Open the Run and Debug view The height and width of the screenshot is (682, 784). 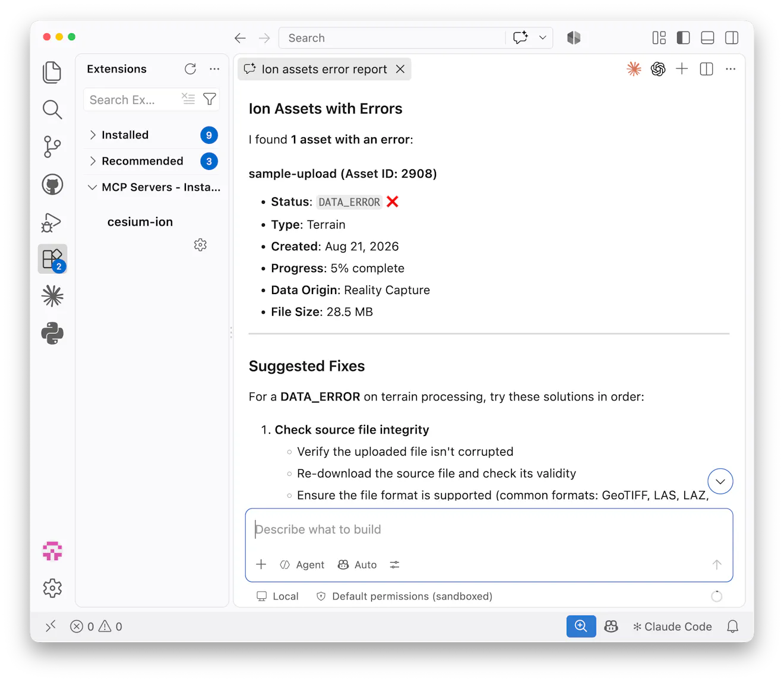tap(52, 222)
